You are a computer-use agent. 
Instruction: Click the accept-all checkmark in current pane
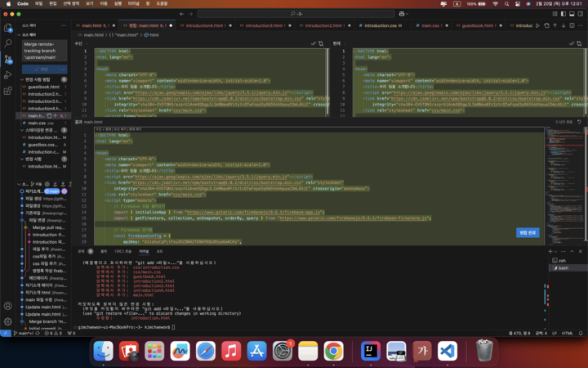point(572,43)
